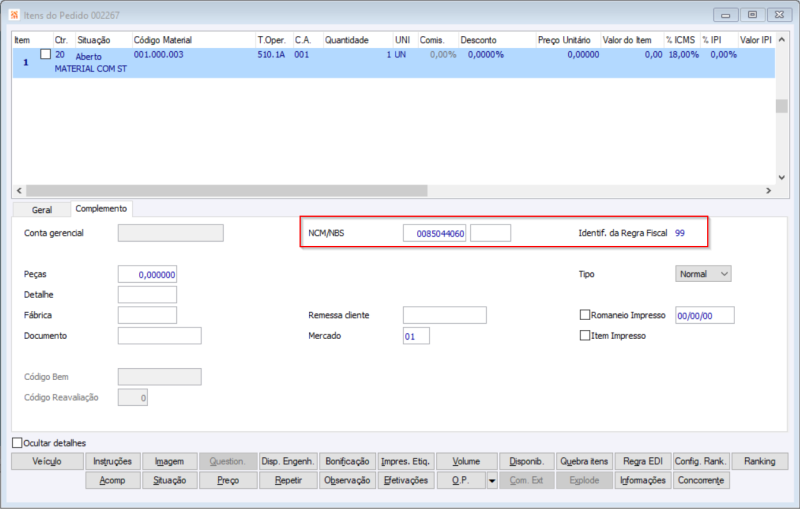Click the Disponib. button
Viewport: 800px width, 509px height.
[x=527, y=461]
